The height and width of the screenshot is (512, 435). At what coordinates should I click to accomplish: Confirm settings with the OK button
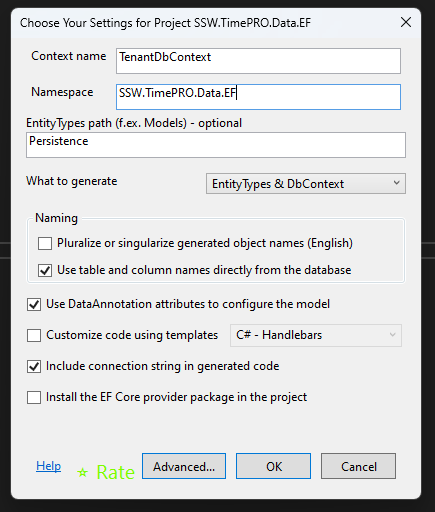pyautogui.click(x=274, y=466)
